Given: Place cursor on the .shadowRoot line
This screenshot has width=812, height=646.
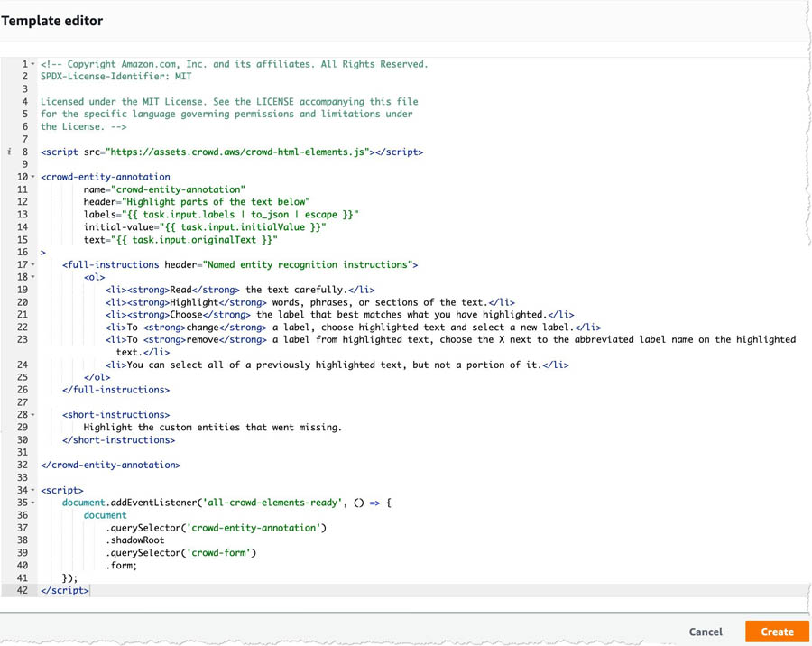Looking at the screenshot, I should point(134,540).
